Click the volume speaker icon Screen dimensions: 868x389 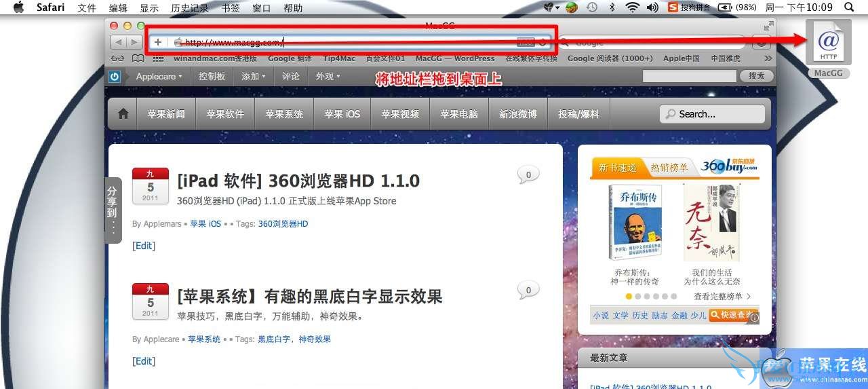[652, 7]
